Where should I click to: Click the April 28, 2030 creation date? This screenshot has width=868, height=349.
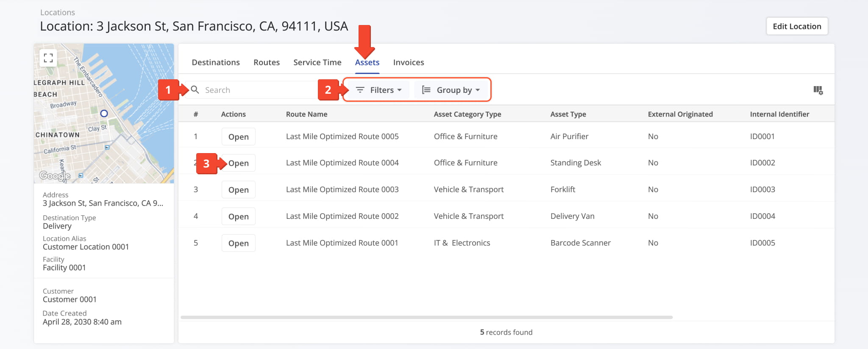coord(82,322)
